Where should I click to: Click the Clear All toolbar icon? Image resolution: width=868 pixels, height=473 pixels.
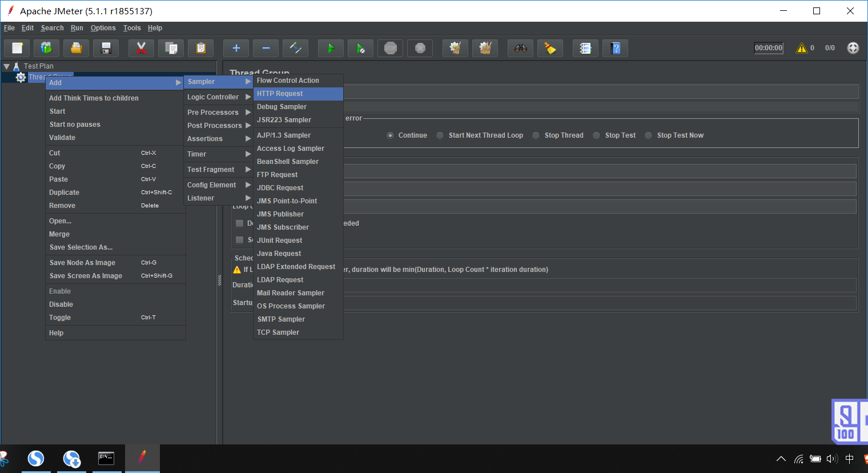[x=485, y=49]
